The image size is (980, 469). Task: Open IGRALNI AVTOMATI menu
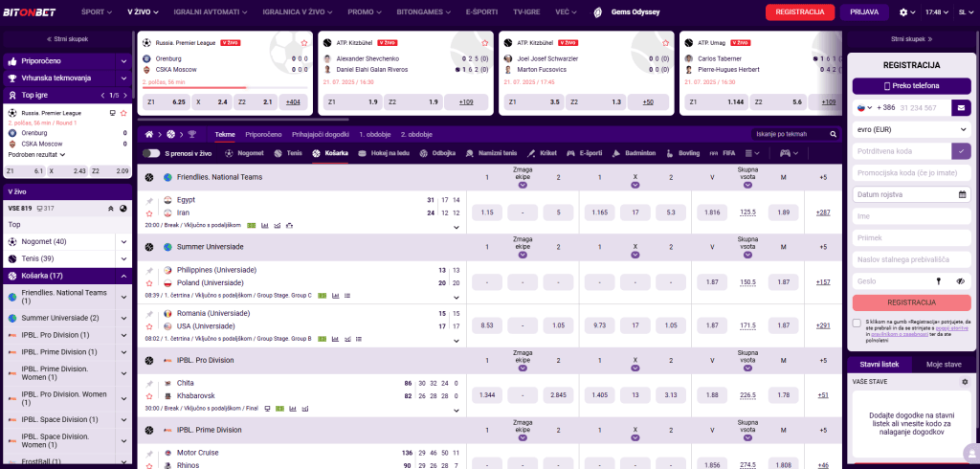coord(210,11)
